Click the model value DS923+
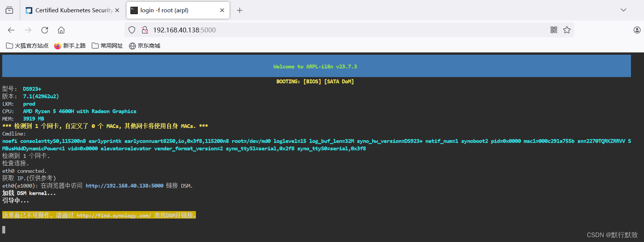 coord(32,89)
